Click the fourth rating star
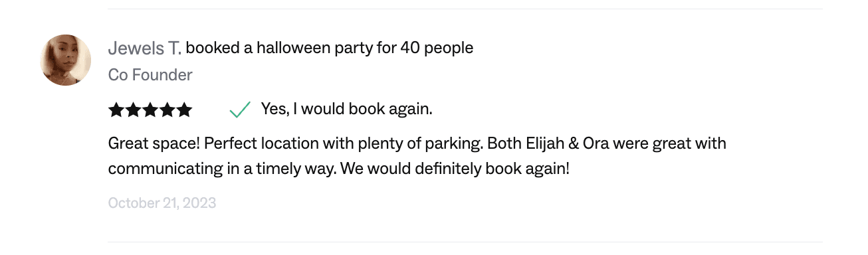This screenshot has height=255, width=868. 167,110
